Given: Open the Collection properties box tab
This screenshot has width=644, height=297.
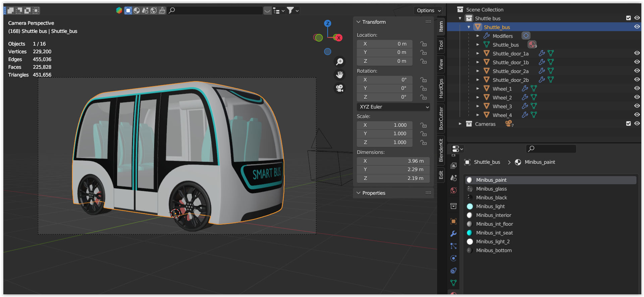Looking at the screenshot, I should click(x=453, y=206).
